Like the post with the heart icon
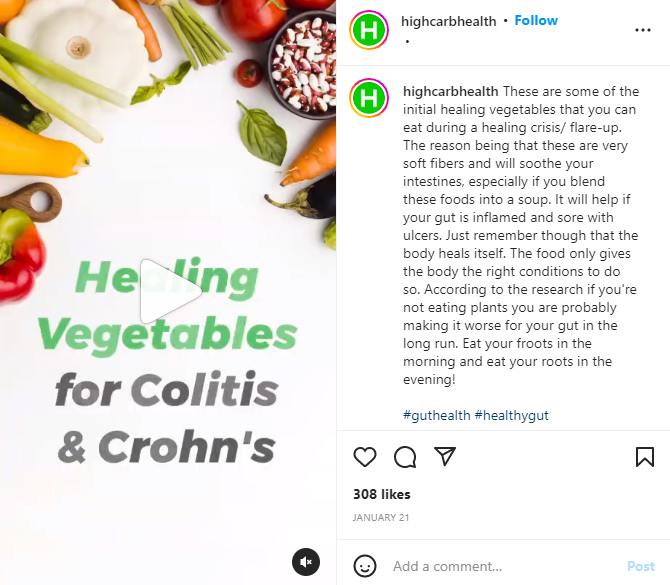The height and width of the screenshot is (585, 670). click(365, 457)
